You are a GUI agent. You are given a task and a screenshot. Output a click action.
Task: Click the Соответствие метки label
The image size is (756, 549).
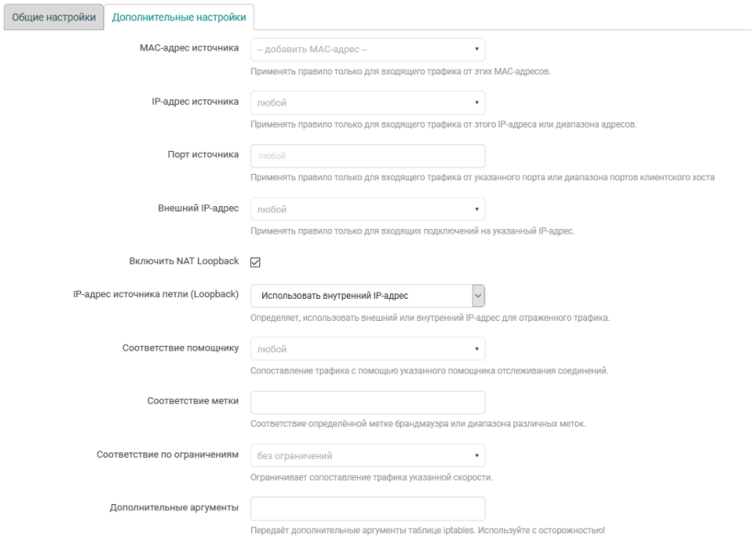(x=192, y=401)
